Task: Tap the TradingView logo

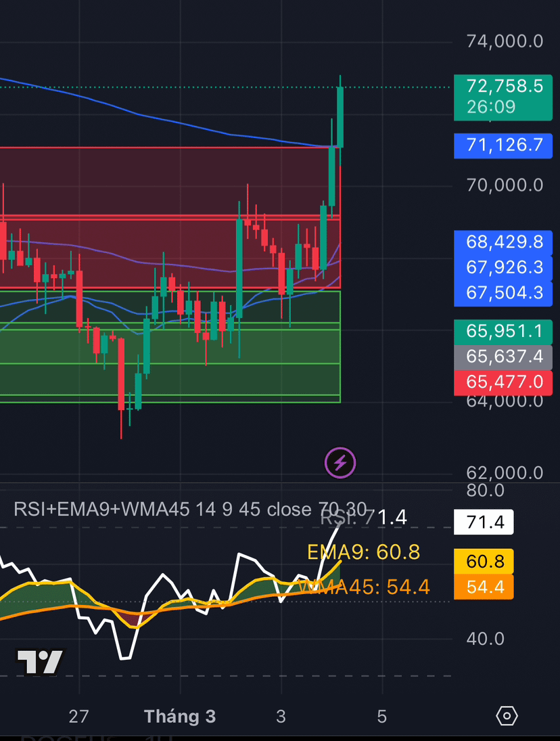Action: [40, 662]
